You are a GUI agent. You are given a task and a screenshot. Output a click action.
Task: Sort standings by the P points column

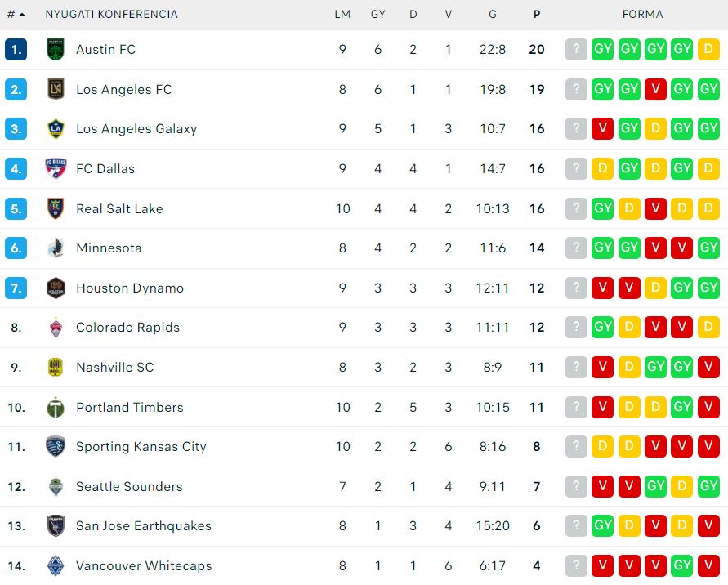tap(536, 14)
